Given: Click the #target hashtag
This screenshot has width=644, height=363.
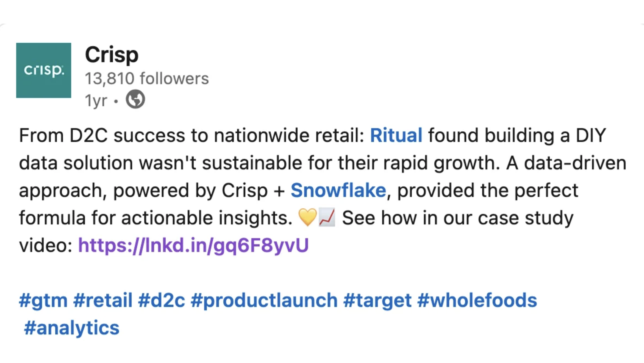Looking at the screenshot, I should pyautogui.click(x=377, y=300).
